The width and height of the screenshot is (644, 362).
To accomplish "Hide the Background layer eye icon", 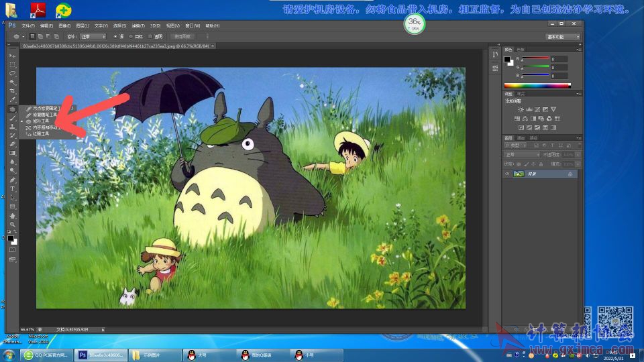I will point(507,174).
